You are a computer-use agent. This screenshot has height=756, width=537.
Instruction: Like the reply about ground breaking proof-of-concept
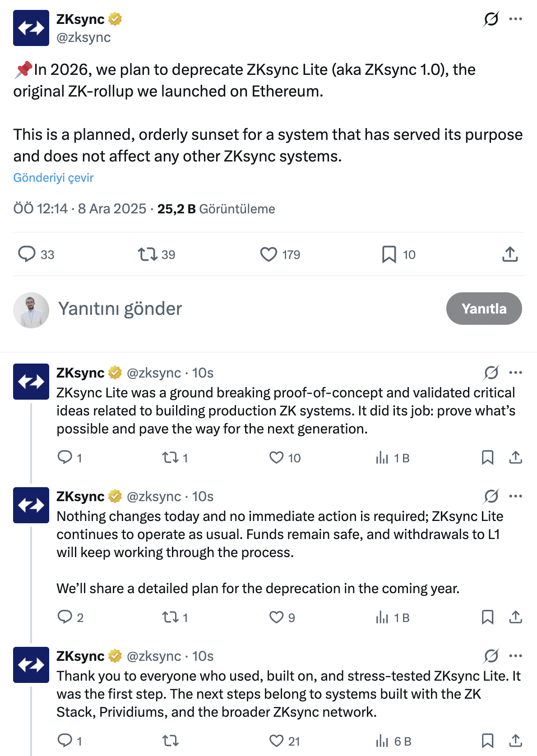pos(276,457)
